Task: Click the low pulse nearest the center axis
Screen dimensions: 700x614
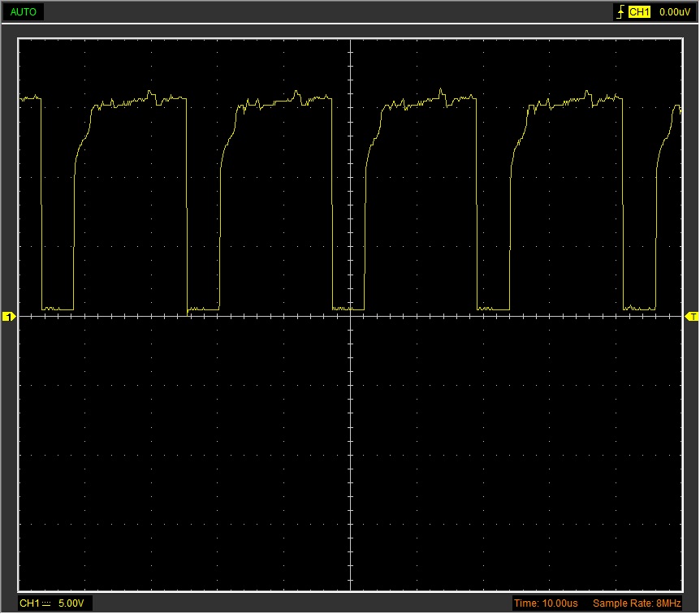Action: pyautogui.click(x=348, y=309)
